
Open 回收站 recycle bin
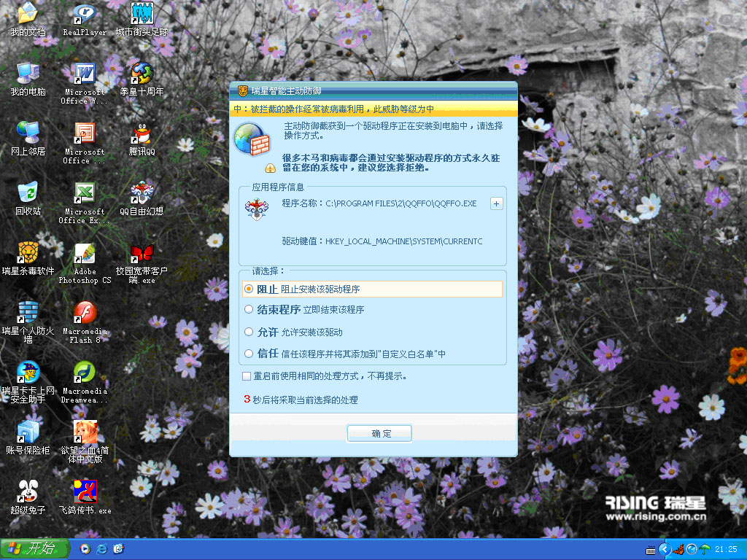coord(28,198)
